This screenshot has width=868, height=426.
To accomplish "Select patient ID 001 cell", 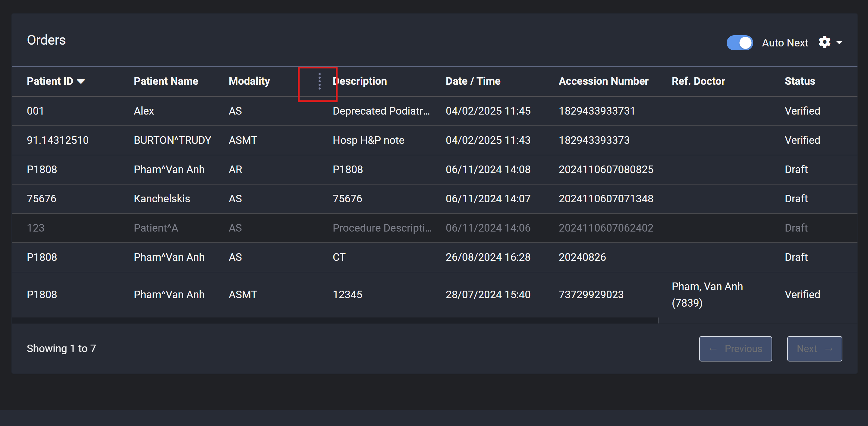I will (x=35, y=111).
